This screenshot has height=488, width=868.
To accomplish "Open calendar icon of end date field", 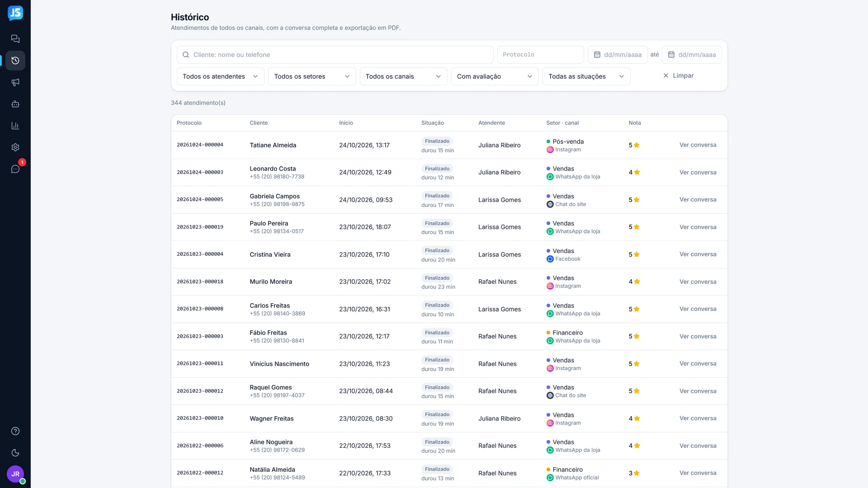I will (671, 55).
